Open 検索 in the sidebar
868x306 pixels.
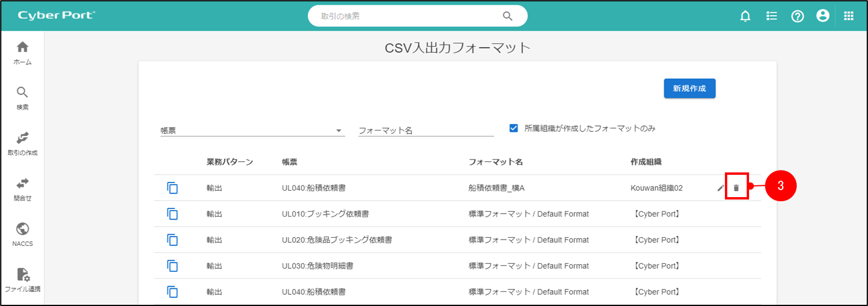click(x=22, y=98)
